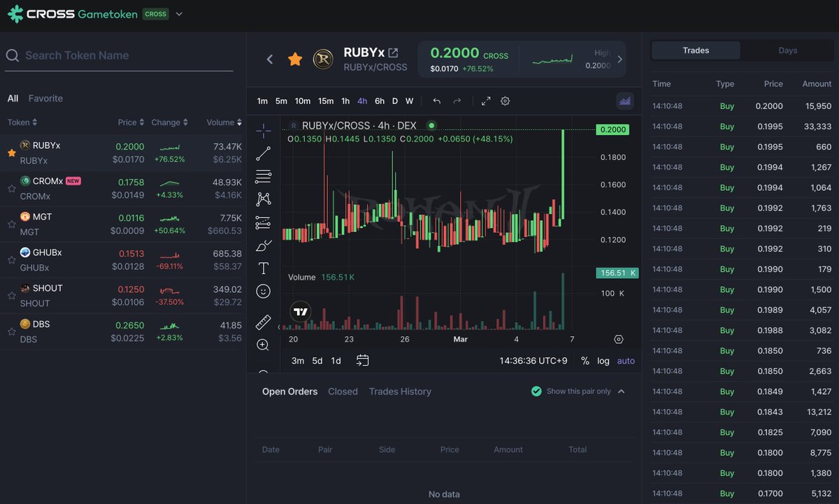Open RUBYx external link icon
This screenshot has height=504, width=839.
[394, 52]
